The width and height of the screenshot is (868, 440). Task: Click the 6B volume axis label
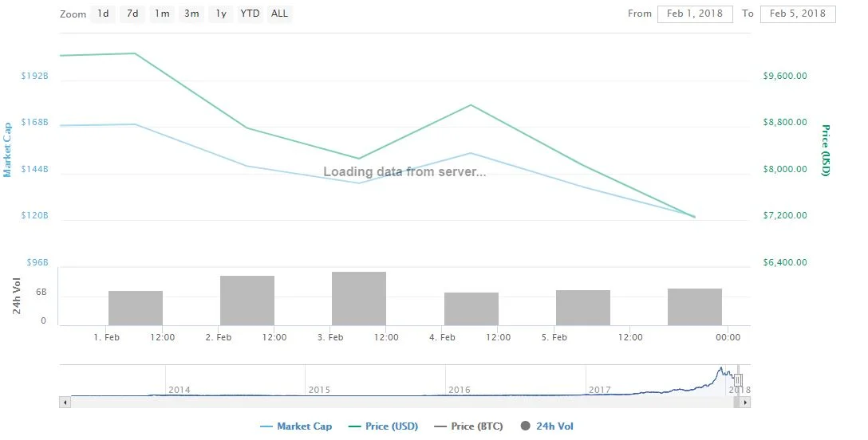(x=41, y=292)
